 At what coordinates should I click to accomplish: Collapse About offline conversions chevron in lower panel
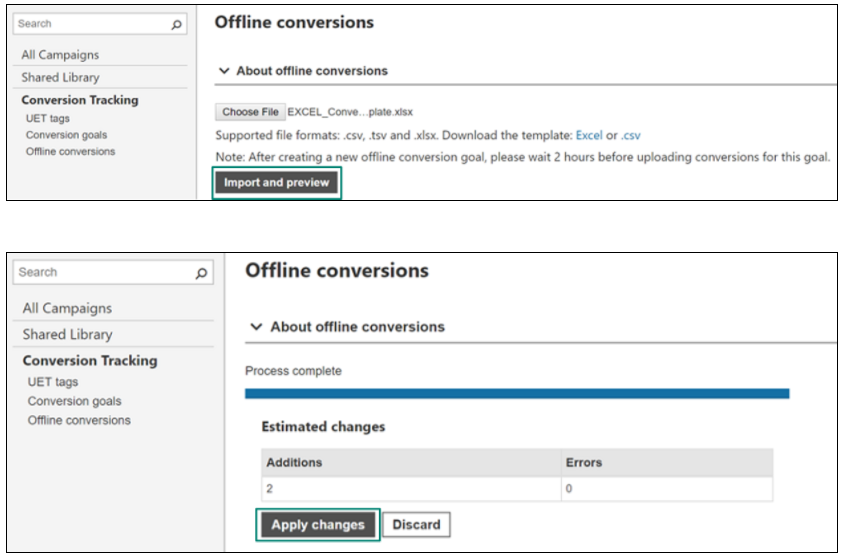tap(256, 327)
